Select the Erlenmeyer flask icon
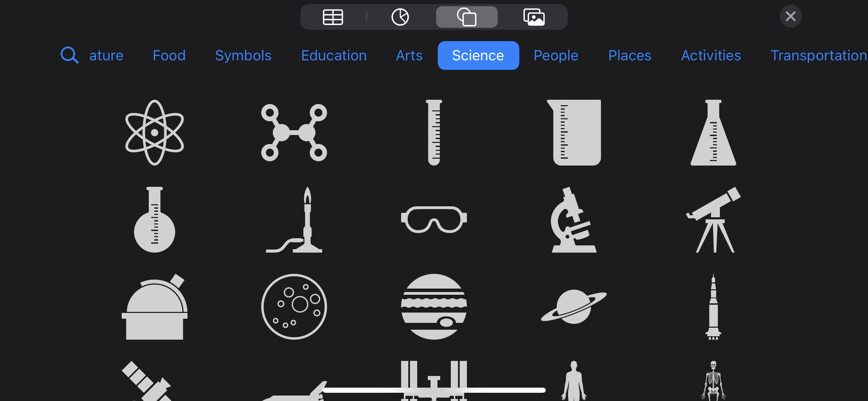Image resolution: width=868 pixels, height=401 pixels. [x=713, y=132]
